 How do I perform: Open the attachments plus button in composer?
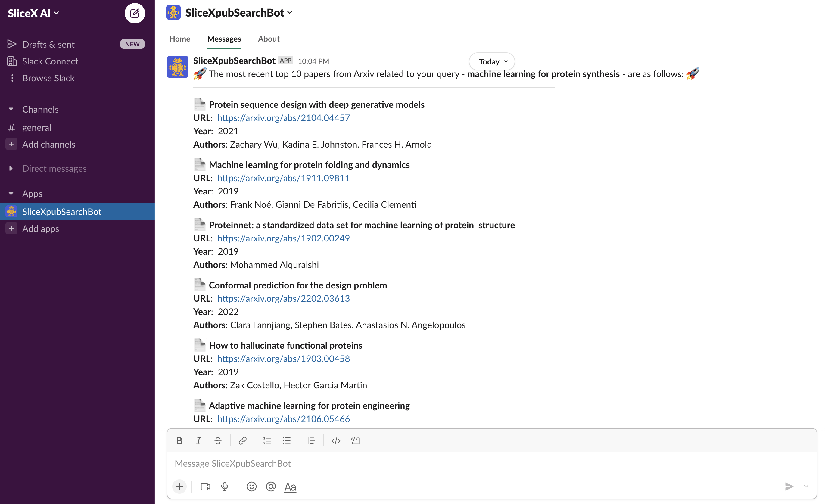[179, 486]
